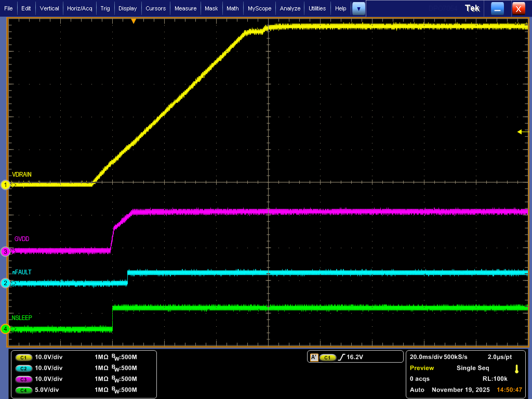Viewport: 532px width, 399px height.
Task: Select the cyan C2 channel badge
Action: (23, 368)
